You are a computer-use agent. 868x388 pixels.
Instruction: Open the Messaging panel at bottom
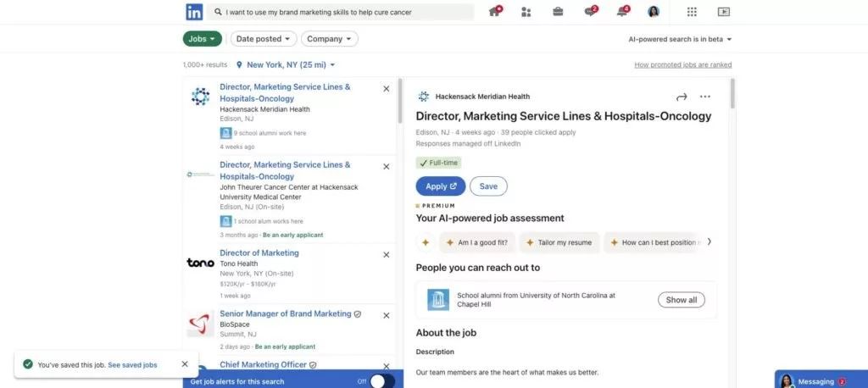[821, 381]
